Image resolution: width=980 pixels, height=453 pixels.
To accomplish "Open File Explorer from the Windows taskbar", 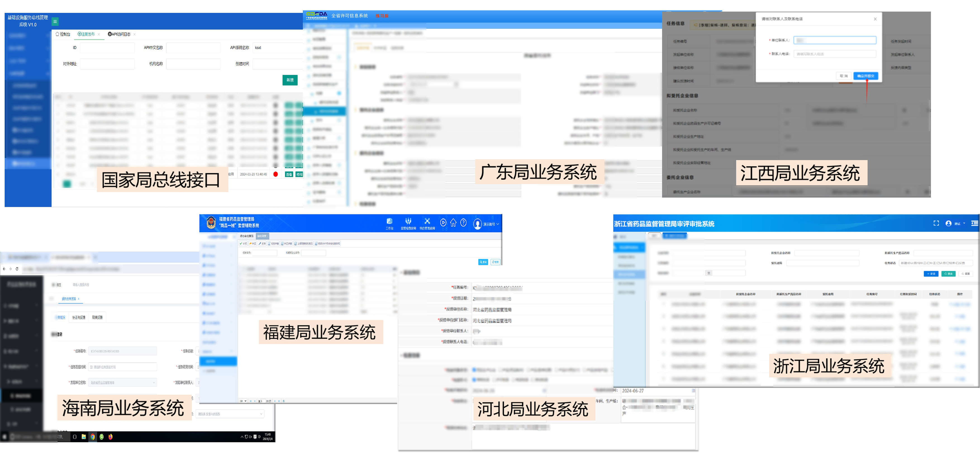I will (84, 437).
